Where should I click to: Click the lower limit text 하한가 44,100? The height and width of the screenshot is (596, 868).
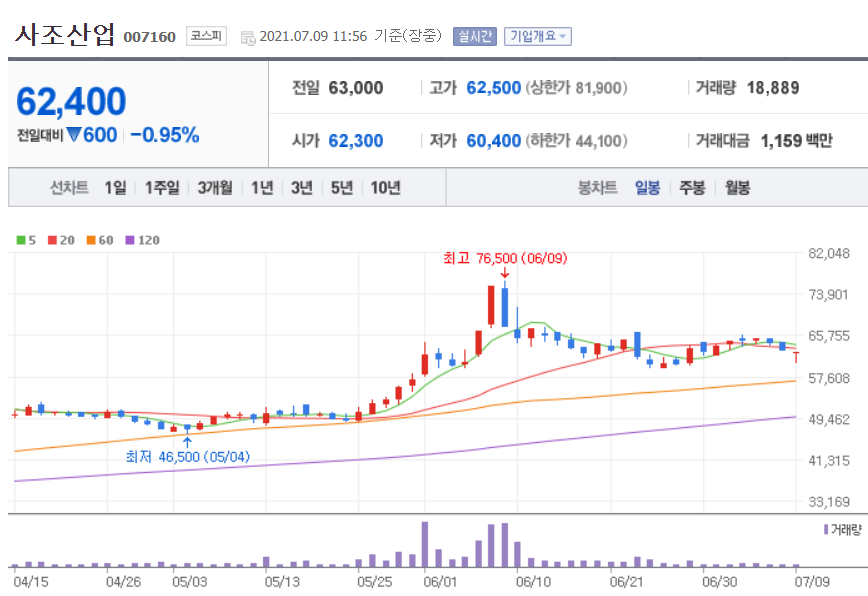[576, 141]
